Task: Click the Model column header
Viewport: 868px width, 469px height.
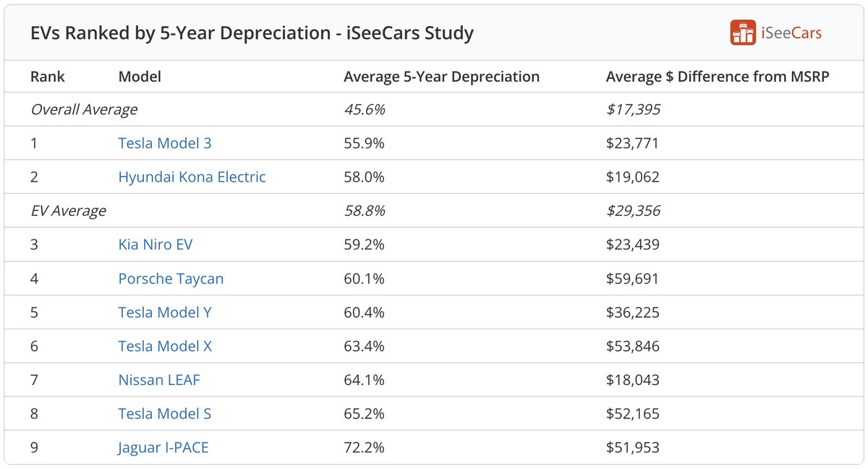Action: pos(140,77)
